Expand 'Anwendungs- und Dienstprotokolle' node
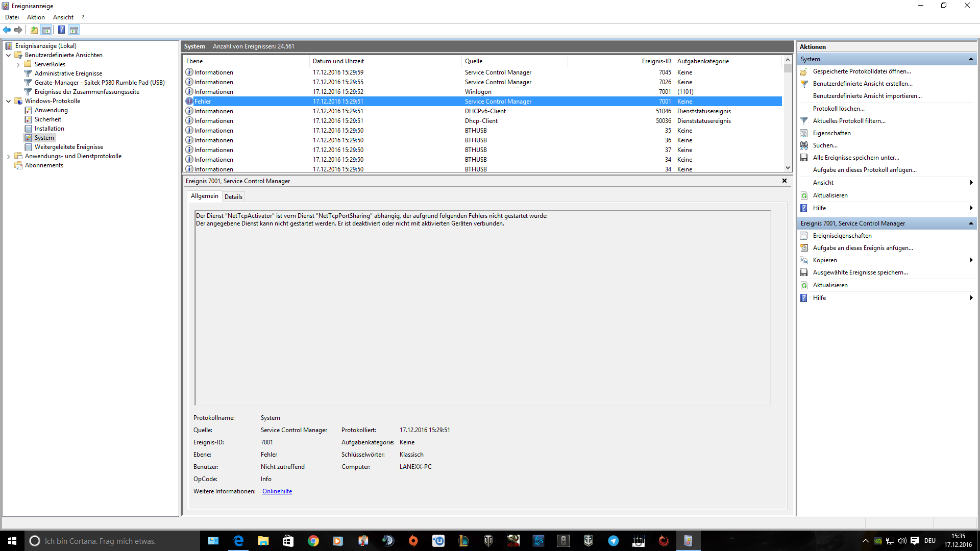This screenshot has height=551, width=980. coord(9,156)
